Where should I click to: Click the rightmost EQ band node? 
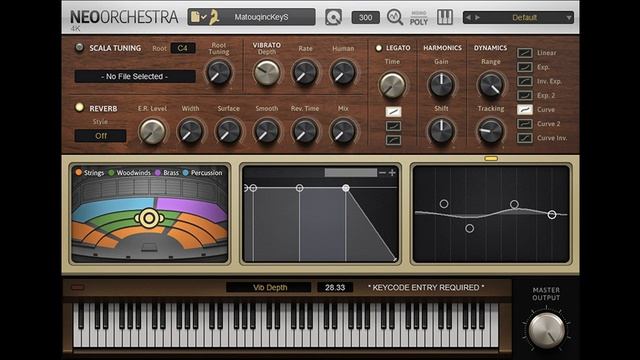tap(552, 214)
